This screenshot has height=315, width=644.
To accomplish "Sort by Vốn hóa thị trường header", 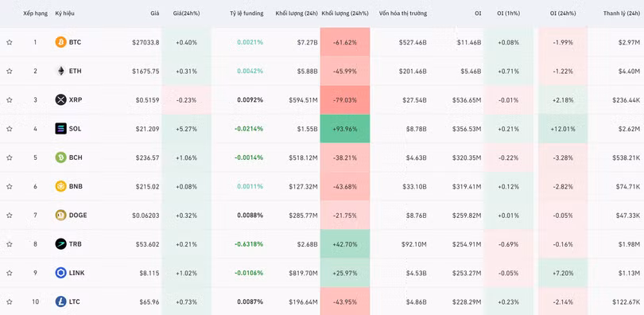I will click(403, 14).
